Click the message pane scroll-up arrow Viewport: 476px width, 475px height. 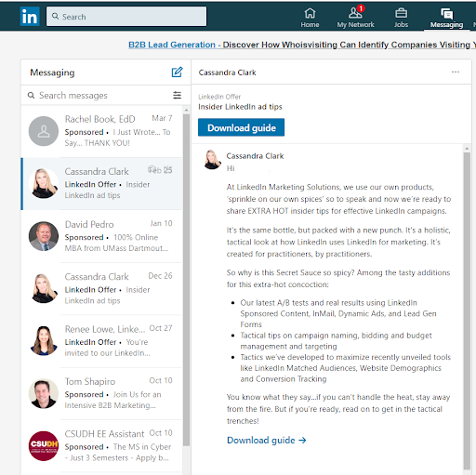pos(467,149)
